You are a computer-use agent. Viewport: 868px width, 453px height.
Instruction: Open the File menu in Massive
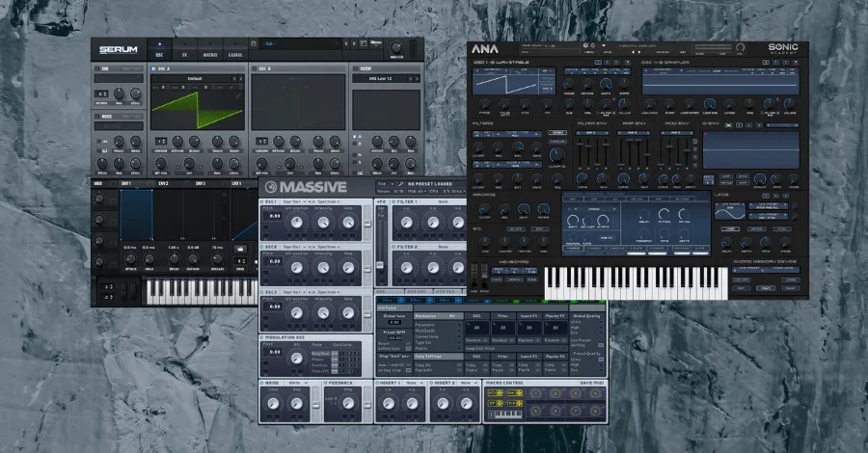[x=383, y=184]
